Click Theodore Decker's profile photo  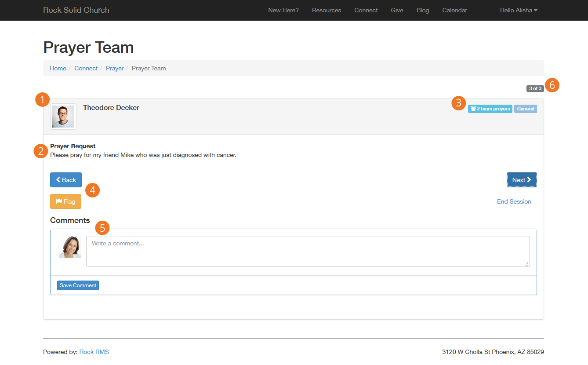click(63, 117)
